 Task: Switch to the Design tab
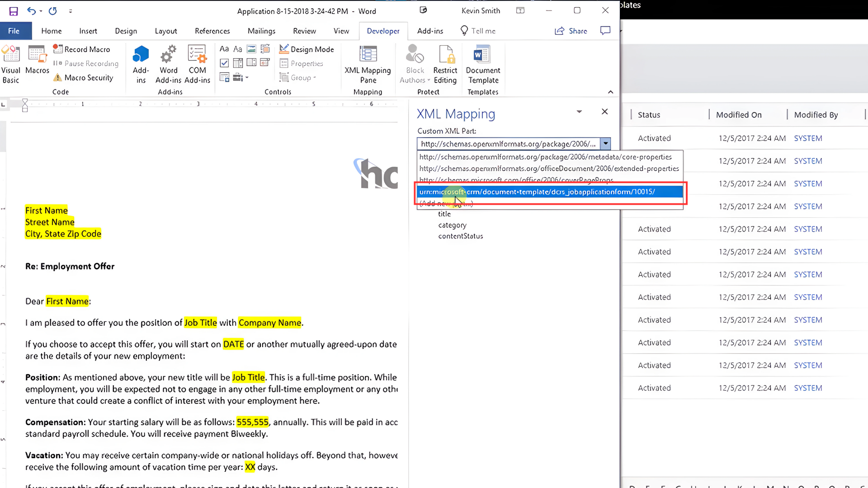click(x=126, y=31)
